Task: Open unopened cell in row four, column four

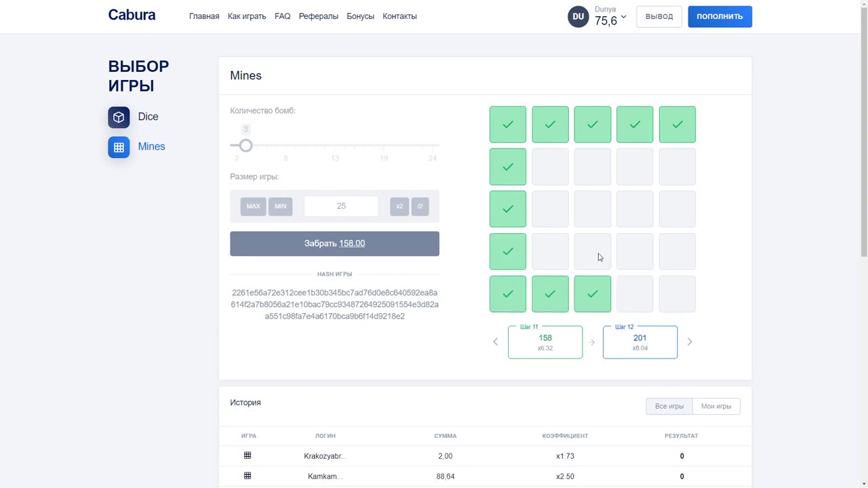Action: pyautogui.click(x=635, y=251)
